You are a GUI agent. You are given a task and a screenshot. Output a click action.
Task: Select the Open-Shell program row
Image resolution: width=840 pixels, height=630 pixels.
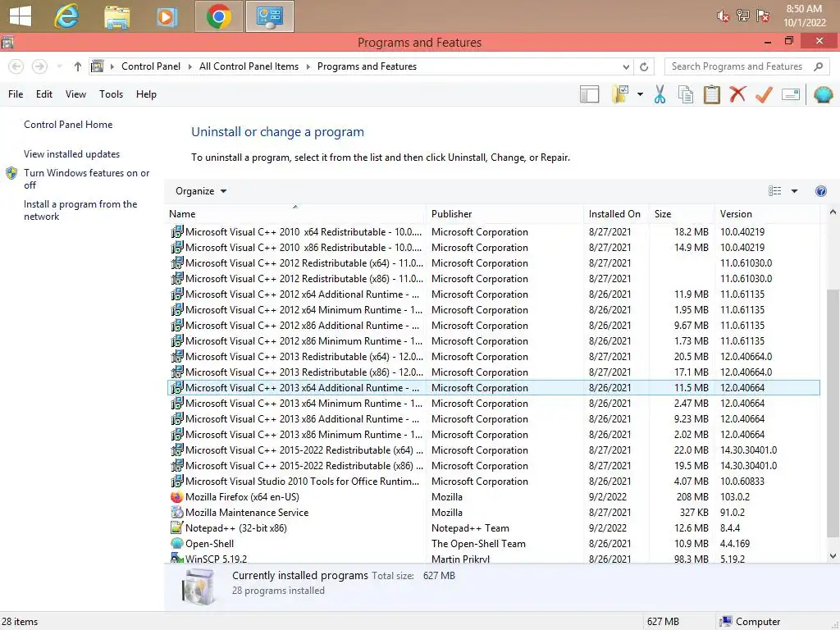point(493,544)
